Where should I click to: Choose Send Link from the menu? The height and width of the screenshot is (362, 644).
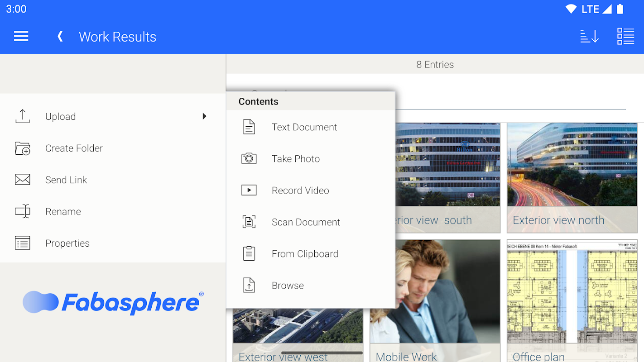pos(113,180)
